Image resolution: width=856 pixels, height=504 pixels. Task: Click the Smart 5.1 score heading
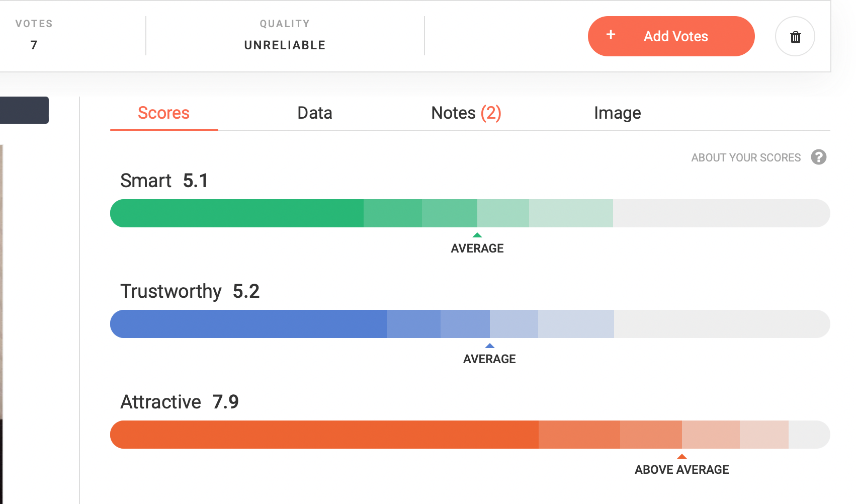pyautogui.click(x=164, y=181)
